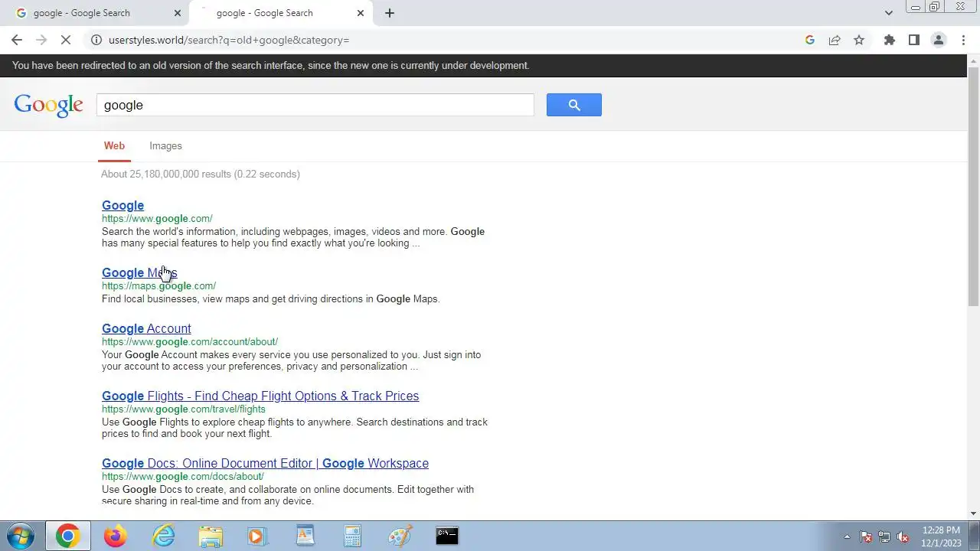980x551 pixels.
Task: Click the browser forward arrow
Action: (41, 40)
